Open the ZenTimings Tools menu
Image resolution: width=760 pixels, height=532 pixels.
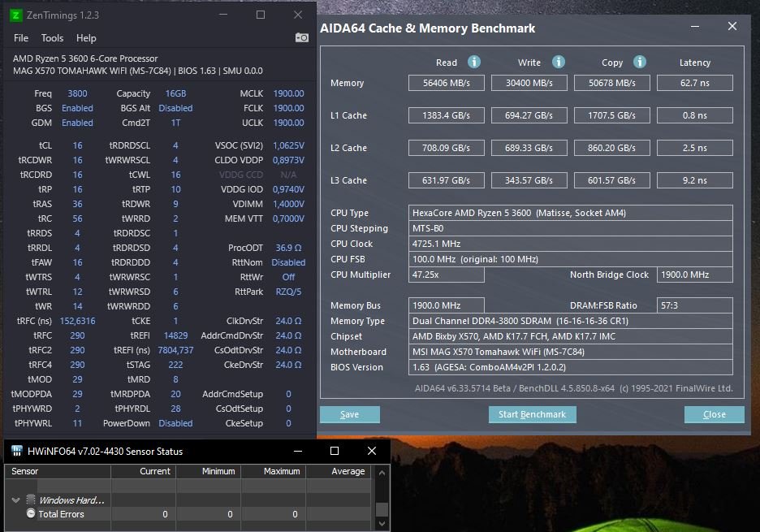click(x=52, y=38)
